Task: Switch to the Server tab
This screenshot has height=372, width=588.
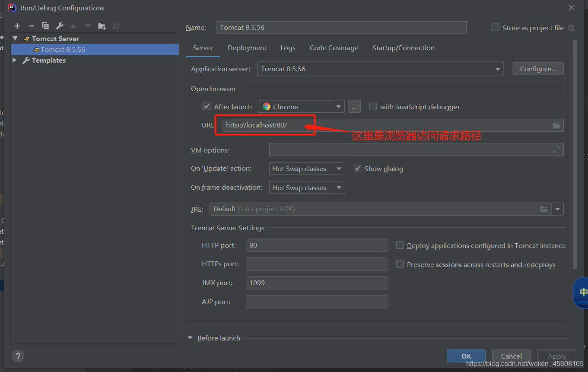Action: pyautogui.click(x=203, y=48)
